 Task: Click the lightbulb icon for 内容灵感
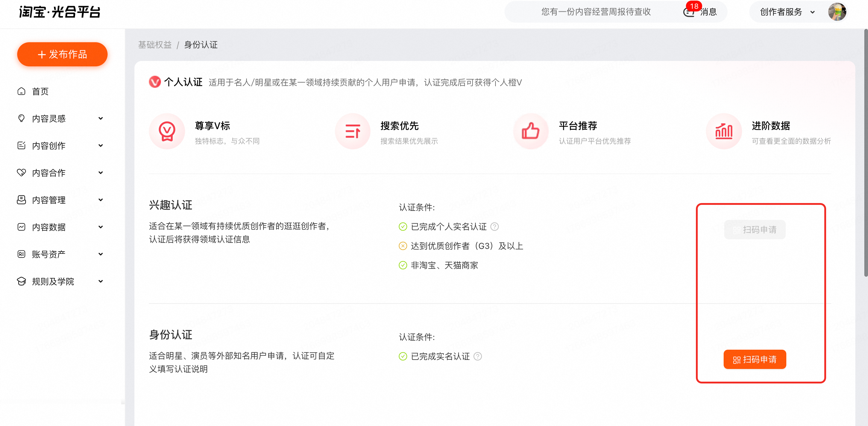tap(21, 118)
